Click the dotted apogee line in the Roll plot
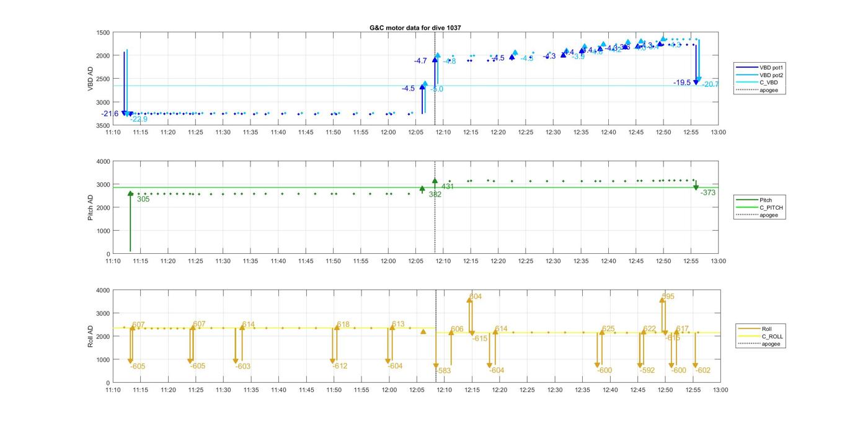Viewport: 868px width, 430px height. tap(436, 336)
